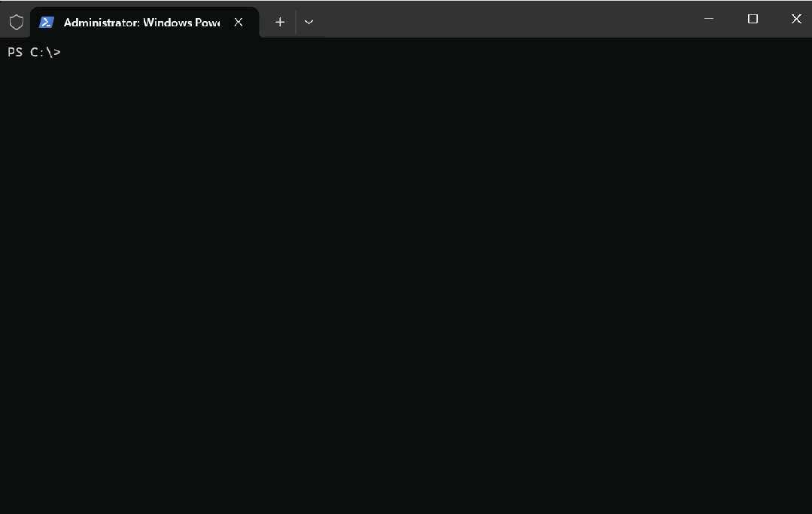Minimize the terminal window
Image resolution: width=812 pixels, height=514 pixels.
pyautogui.click(x=708, y=19)
